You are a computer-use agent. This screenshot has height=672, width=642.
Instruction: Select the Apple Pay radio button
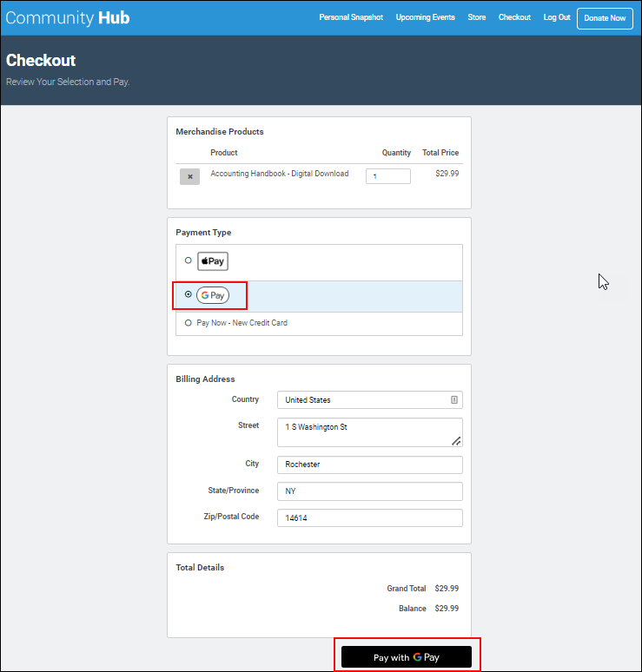pyautogui.click(x=189, y=260)
